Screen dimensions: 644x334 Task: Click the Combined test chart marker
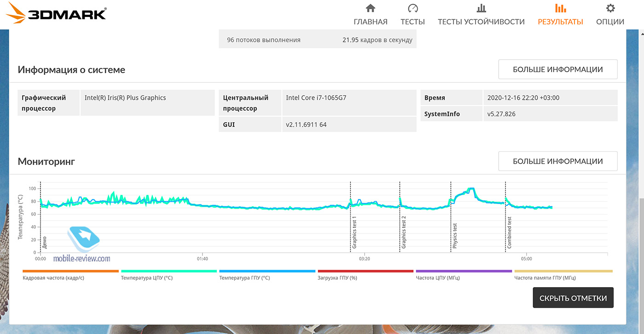[510, 232]
